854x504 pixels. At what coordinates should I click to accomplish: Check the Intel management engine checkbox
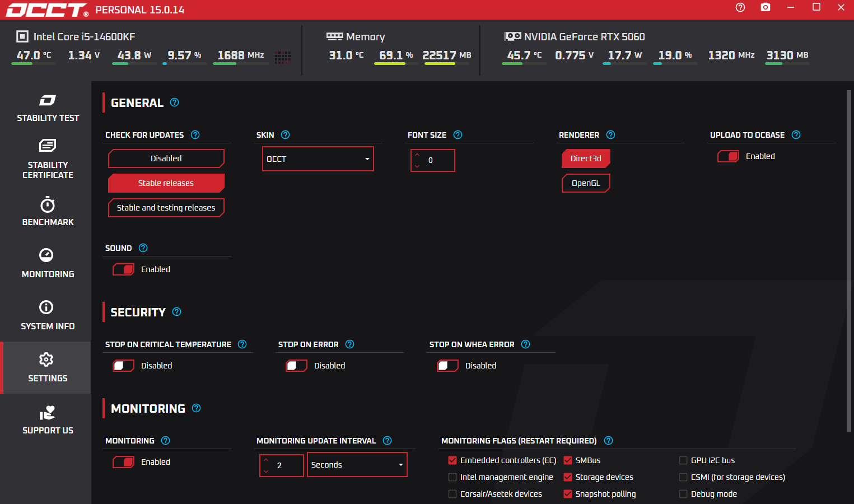[x=452, y=477]
